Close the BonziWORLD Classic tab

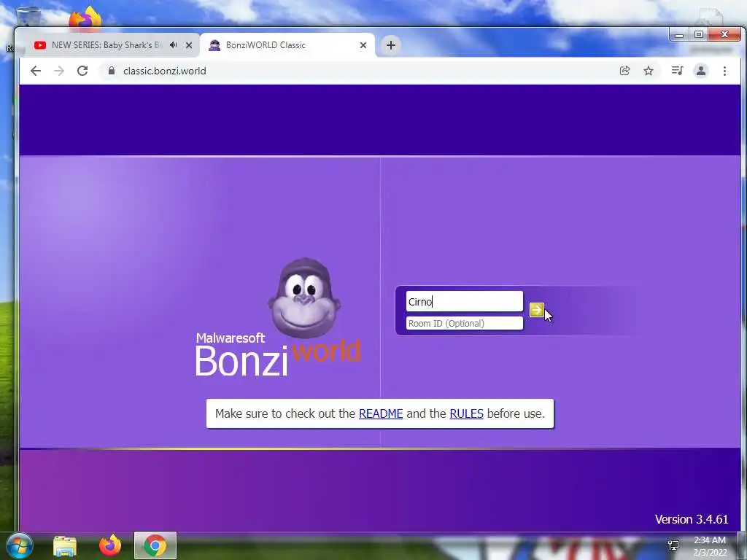click(x=363, y=45)
